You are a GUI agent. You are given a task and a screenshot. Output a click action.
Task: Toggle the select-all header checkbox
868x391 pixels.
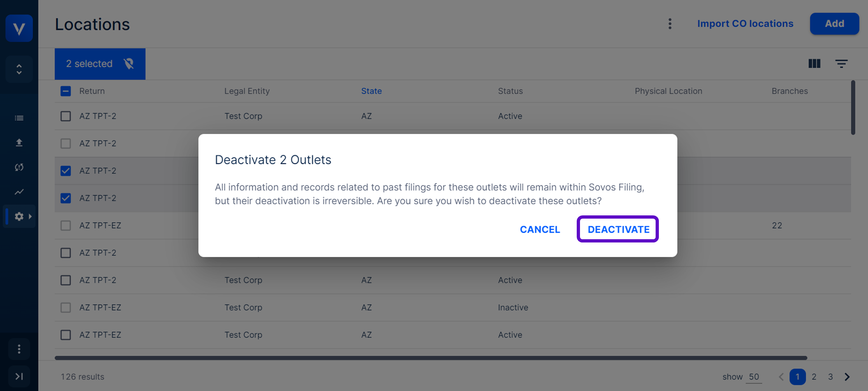tap(65, 91)
